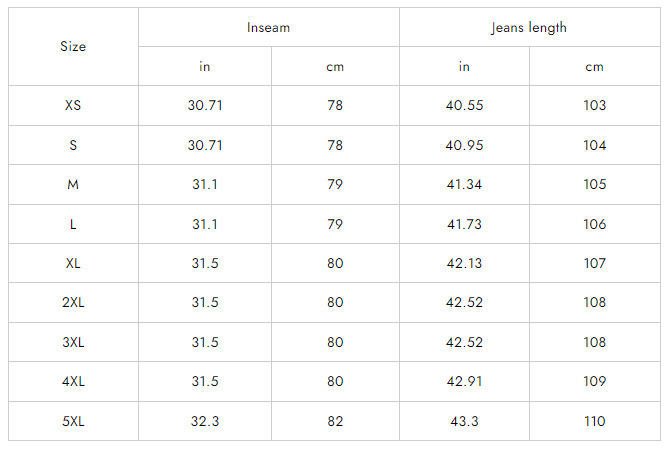The width and height of the screenshot is (668, 450).
Task: Click the 41.34 jeans length cell
Action: (464, 185)
